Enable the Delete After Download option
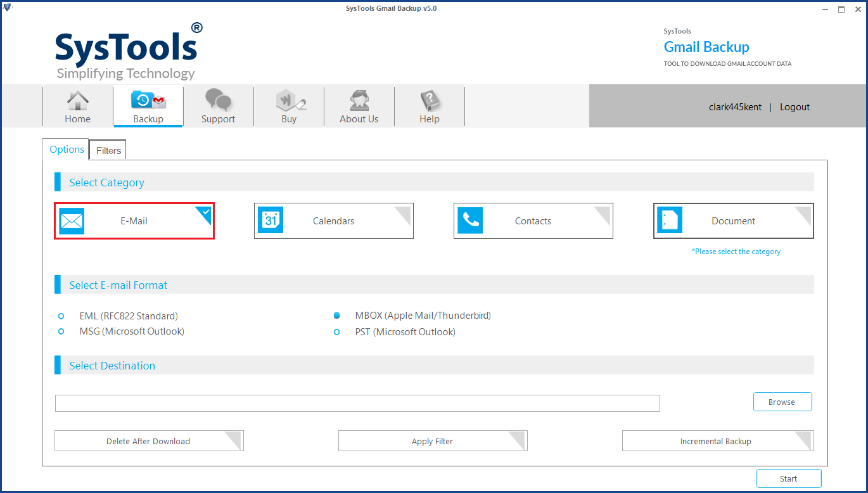Image resolution: width=868 pixels, height=493 pixels. 149,441
